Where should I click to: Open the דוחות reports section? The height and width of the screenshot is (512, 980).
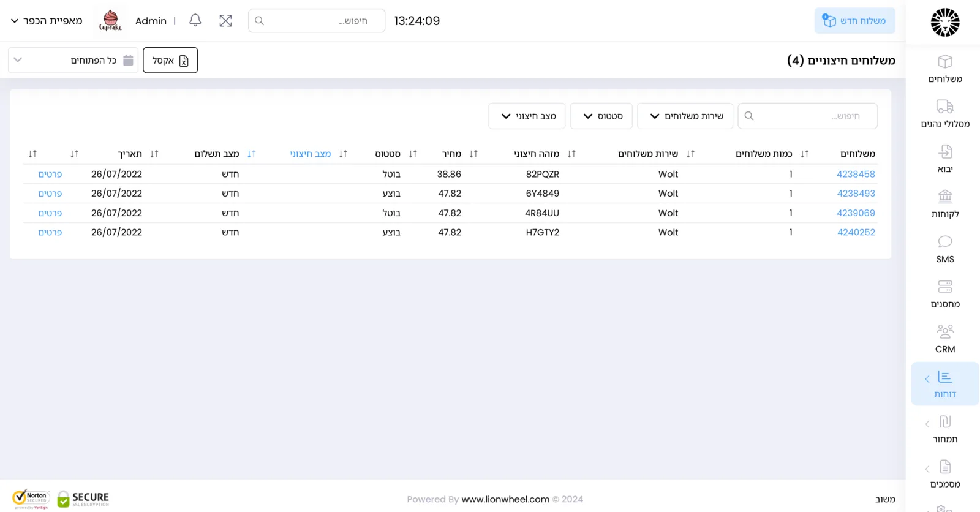[944, 384]
